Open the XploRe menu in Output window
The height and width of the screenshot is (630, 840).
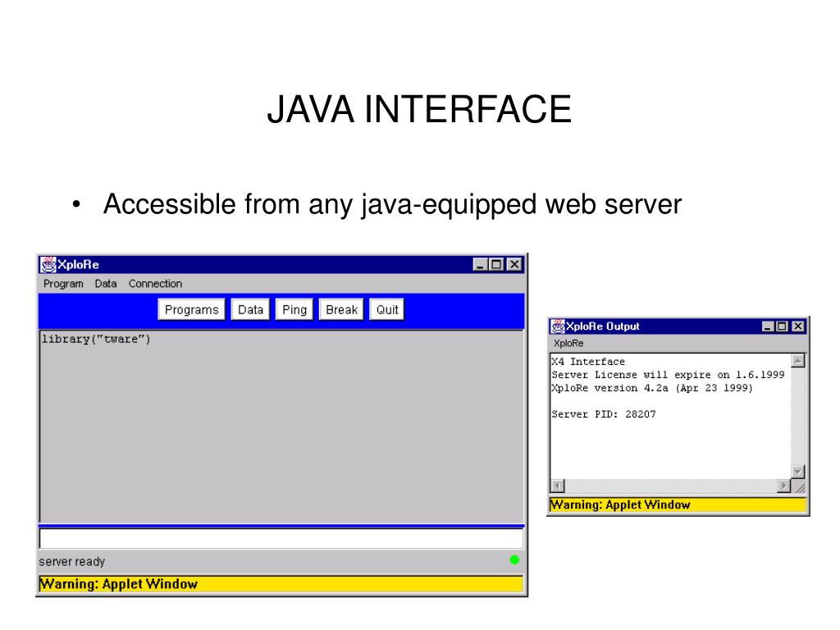568,344
